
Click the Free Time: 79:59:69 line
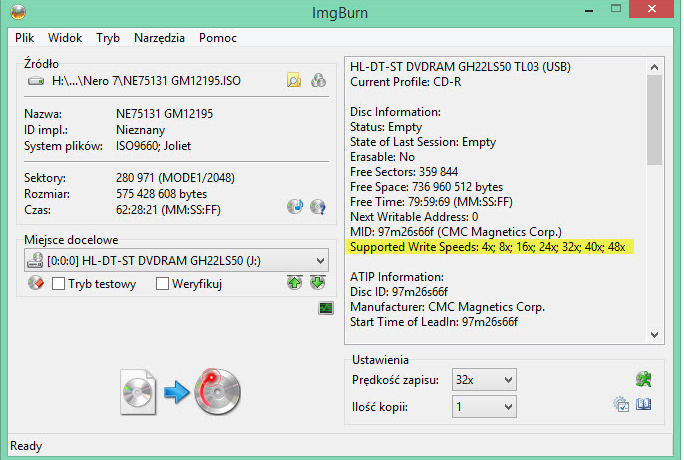(431, 202)
